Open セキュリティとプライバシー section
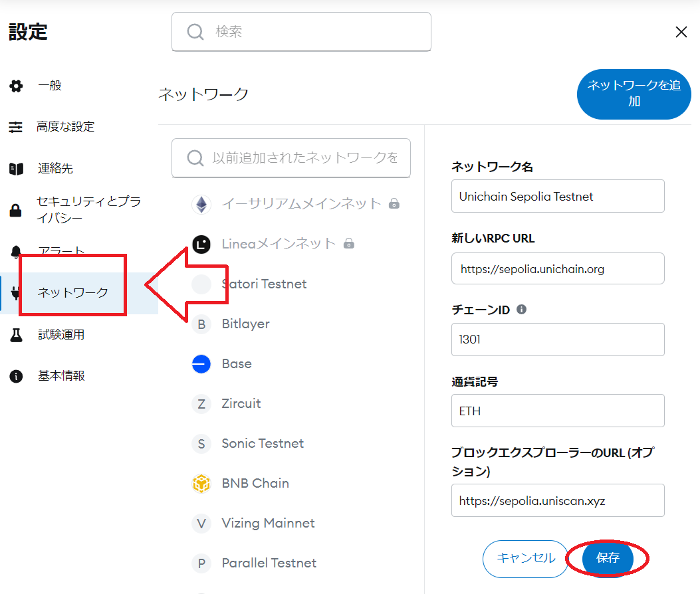Image resolution: width=700 pixels, height=594 pixels. pyautogui.click(x=89, y=210)
